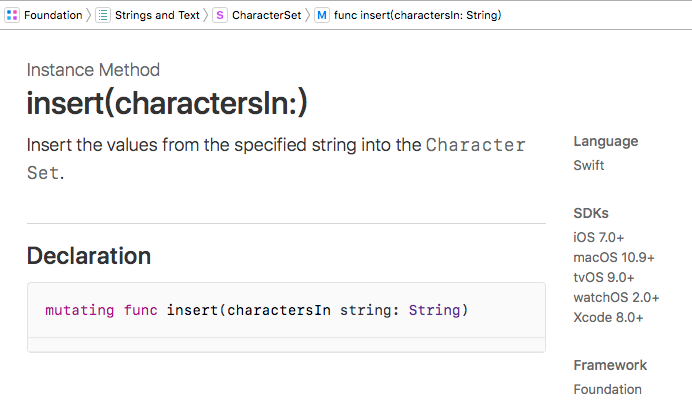Screen dimensions: 692x404
Task: Open Foundation under the Framework heading
Action: click(608, 389)
